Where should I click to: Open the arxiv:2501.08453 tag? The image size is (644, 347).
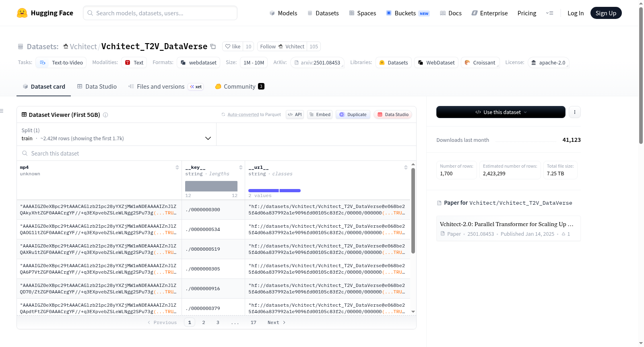click(x=317, y=62)
